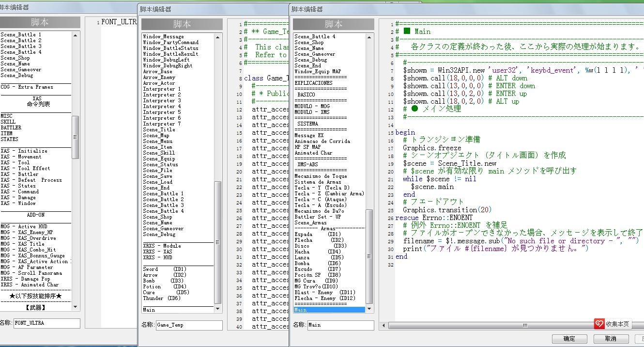
Task: Click left arrow of code editor horizontal scrollbar
Action: pos(384,326)
